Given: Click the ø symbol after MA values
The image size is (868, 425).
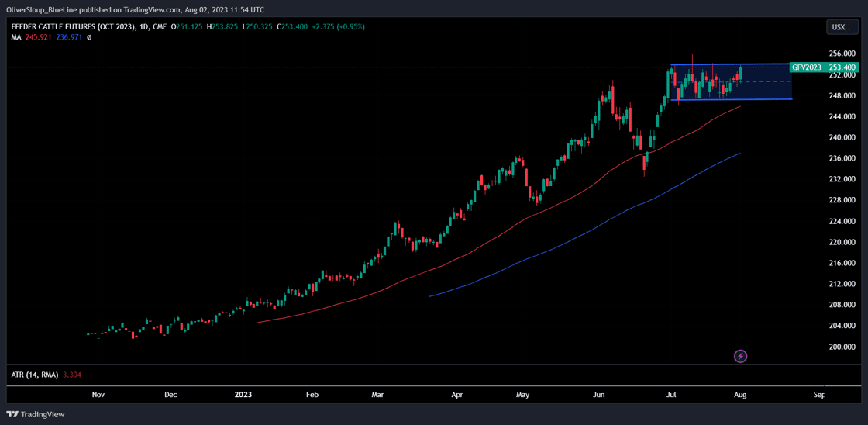Looking at the screenshot, I should coord(89,36).
